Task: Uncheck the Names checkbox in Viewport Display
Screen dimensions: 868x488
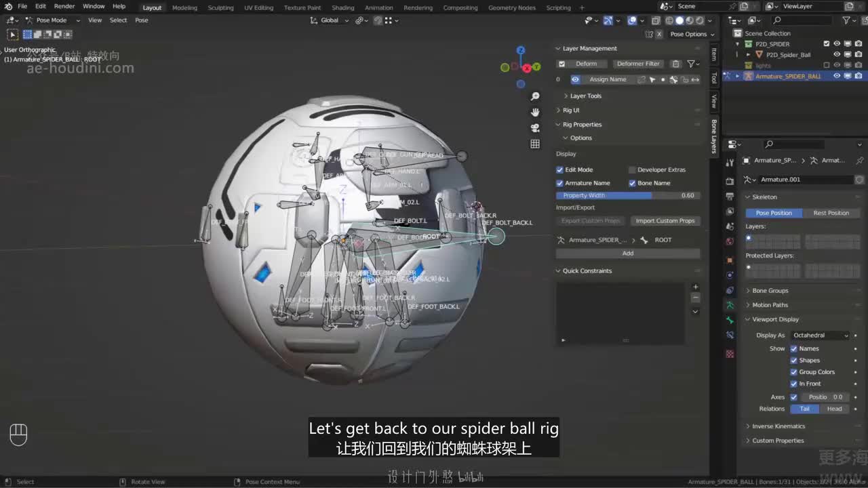Action: pos(793,348)
